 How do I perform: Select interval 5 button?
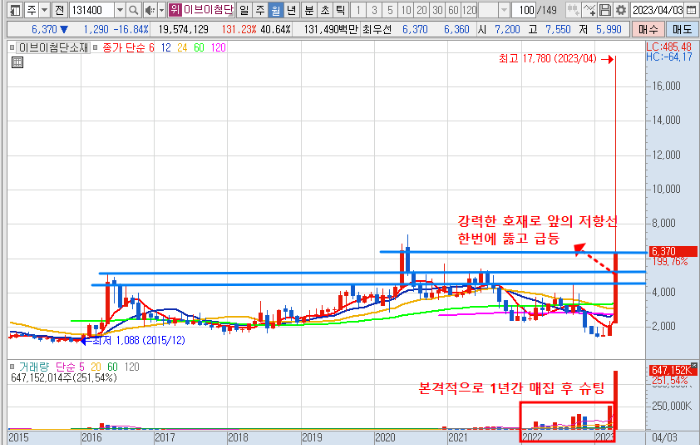pos(390,10)
